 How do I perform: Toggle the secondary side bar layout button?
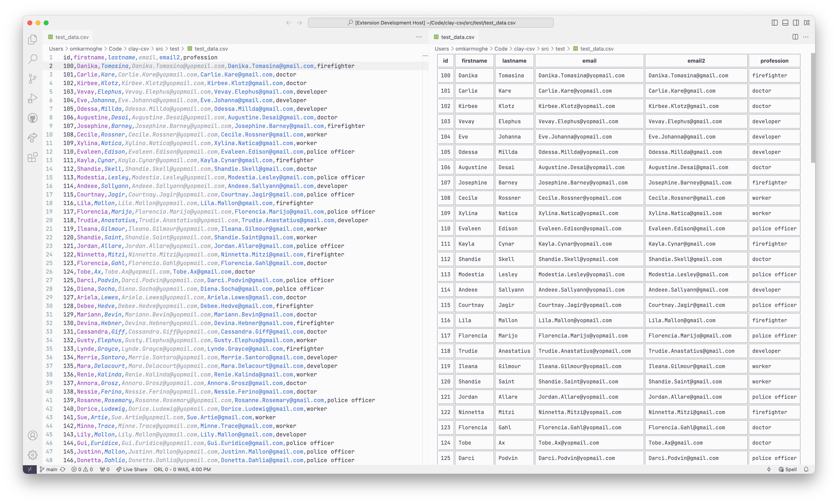796,23
